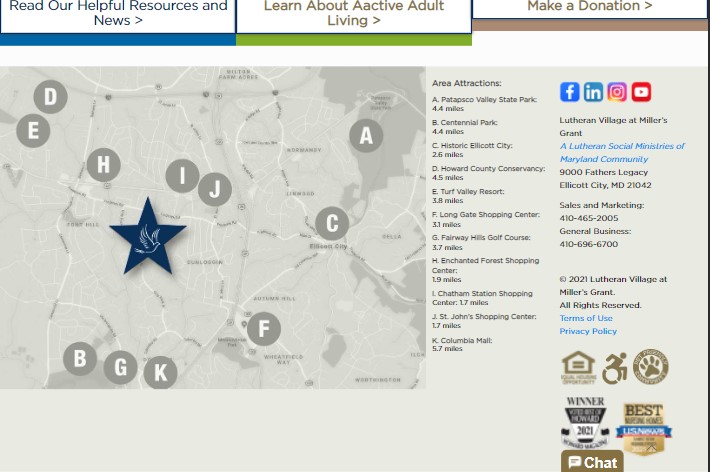Click map marker F

point(263,328)
